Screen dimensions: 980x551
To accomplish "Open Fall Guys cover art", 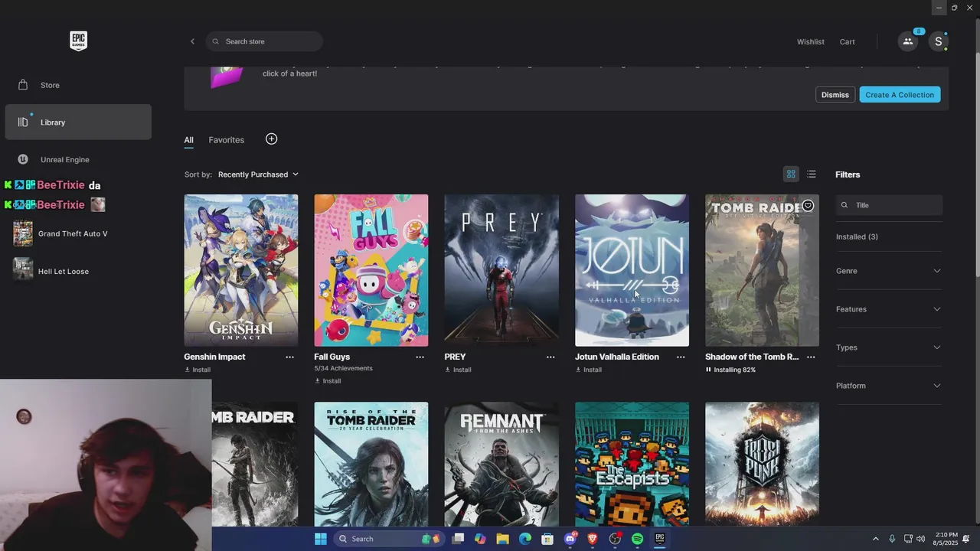I will pyautogui.click(x=371, y=270).
